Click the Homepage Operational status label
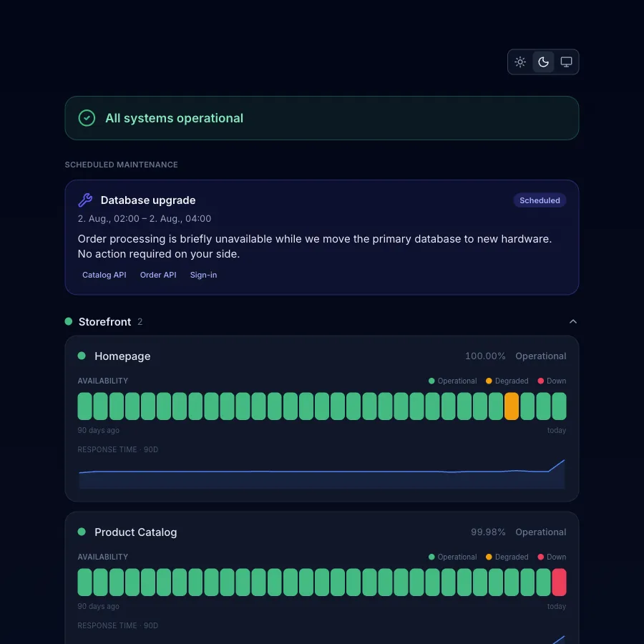644x644 pixels. click(x=540, y=356)
